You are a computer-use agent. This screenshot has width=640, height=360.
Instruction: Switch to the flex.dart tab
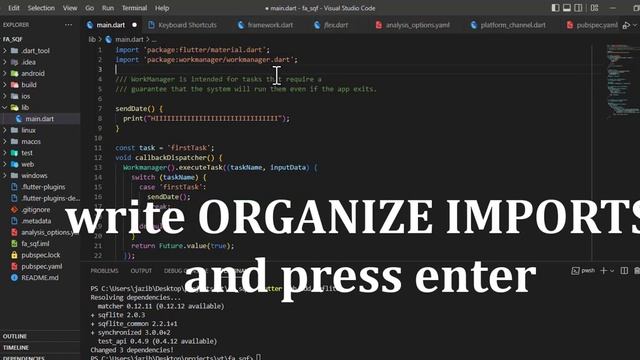tap(336, 25)
